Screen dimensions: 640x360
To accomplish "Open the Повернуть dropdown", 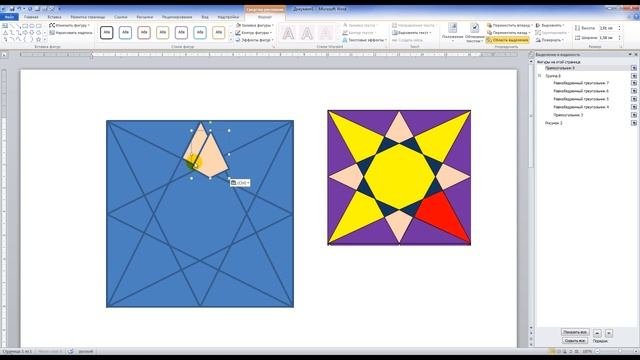I will [x=550, y=40].
